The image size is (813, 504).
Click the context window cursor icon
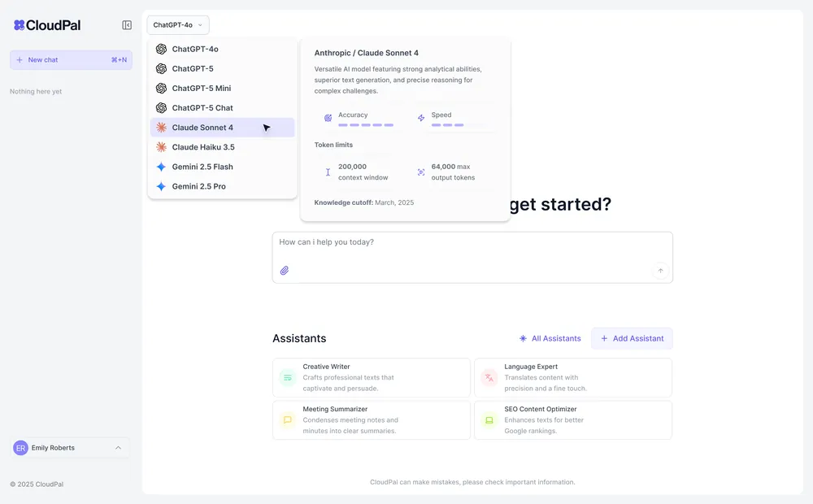point(328,172)
